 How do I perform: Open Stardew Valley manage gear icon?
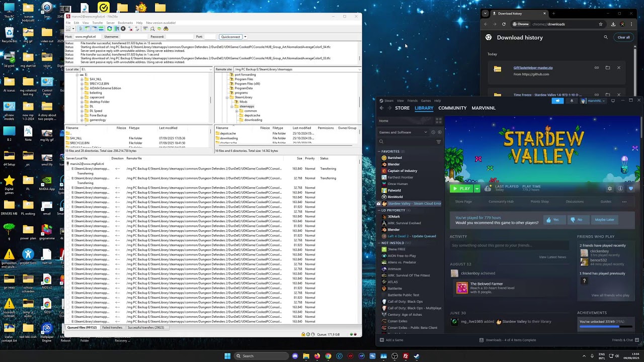[610, 189]
